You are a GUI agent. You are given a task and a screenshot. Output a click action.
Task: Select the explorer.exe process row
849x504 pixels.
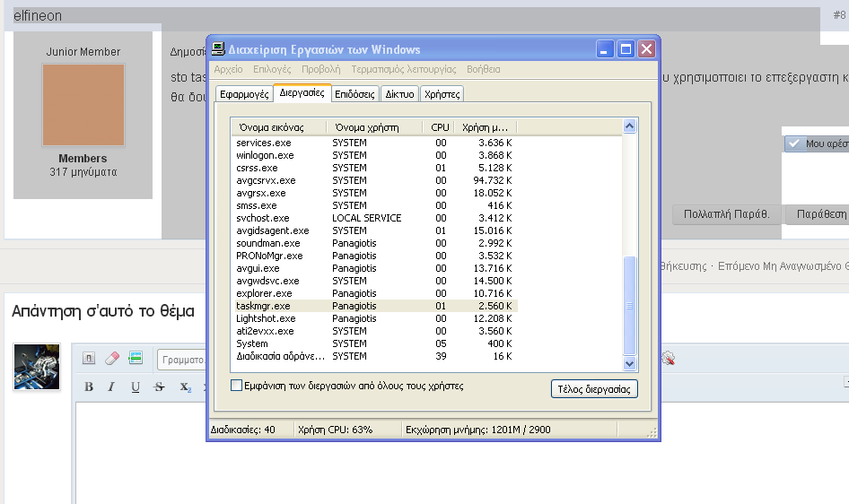point(374,293)
